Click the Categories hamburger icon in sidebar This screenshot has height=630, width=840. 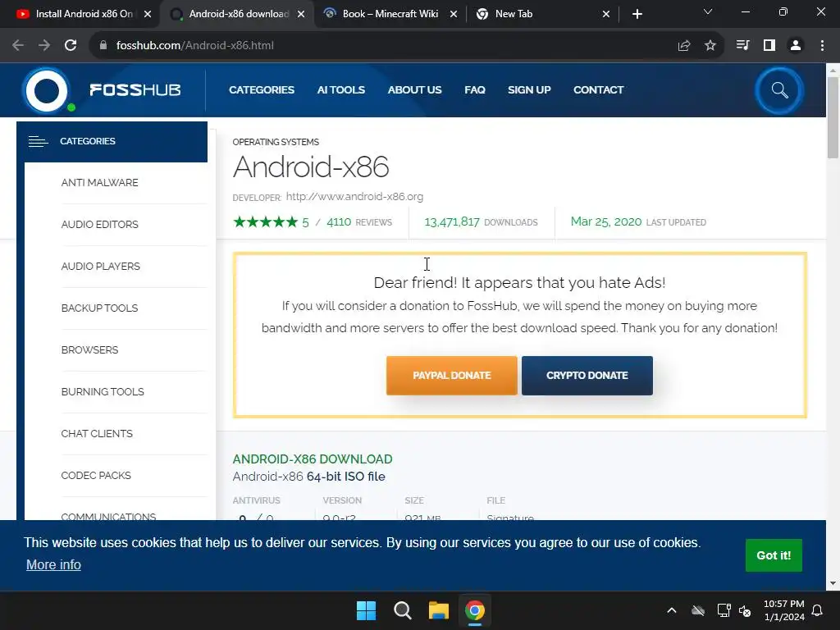click(x=38, y=141)
